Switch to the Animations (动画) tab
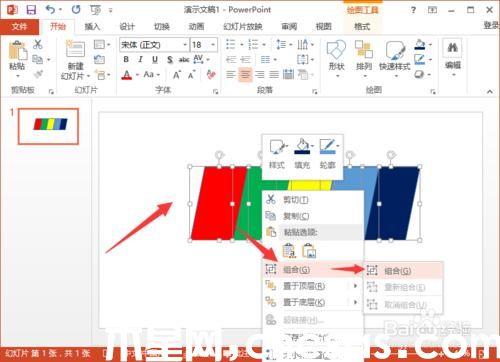The height and width of the screenshot is (362, 500). (196, 27)
